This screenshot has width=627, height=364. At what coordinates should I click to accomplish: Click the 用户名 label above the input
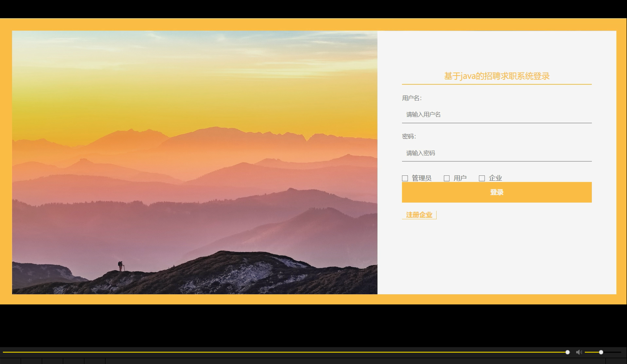[412, 98]
